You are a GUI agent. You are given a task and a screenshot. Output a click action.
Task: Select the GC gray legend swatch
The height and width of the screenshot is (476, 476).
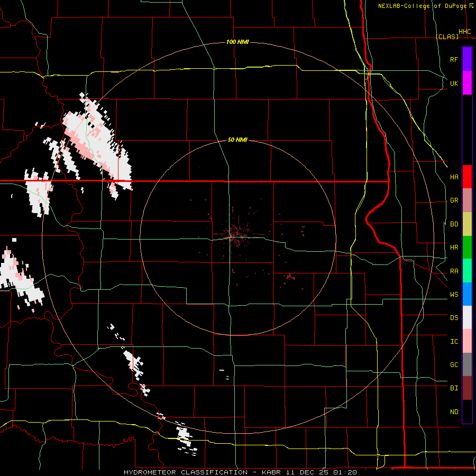pyautogui.click(x=467, y=364)
